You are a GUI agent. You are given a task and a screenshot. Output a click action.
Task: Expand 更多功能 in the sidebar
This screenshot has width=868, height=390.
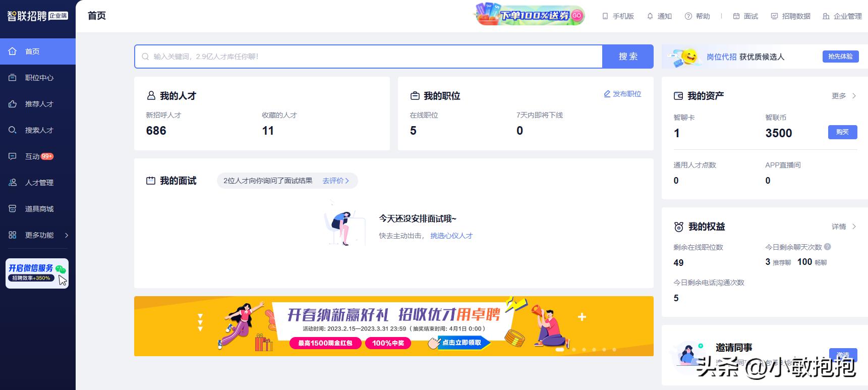click(38, 235)
